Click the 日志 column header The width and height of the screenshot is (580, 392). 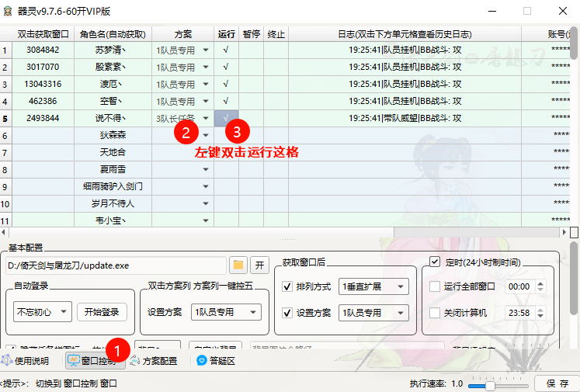coord(406,34)
